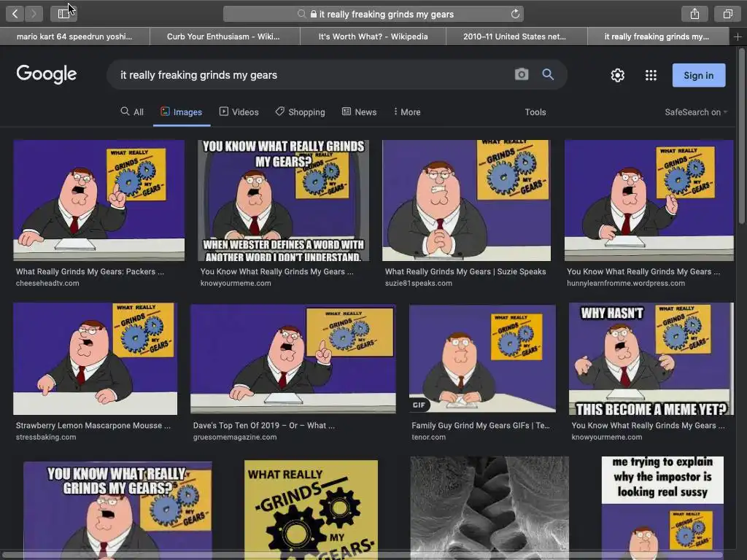The width and height of the screenshot is (747, 560).
Task: Open the SafeSearch on dropdown
Action: (696, 112)
